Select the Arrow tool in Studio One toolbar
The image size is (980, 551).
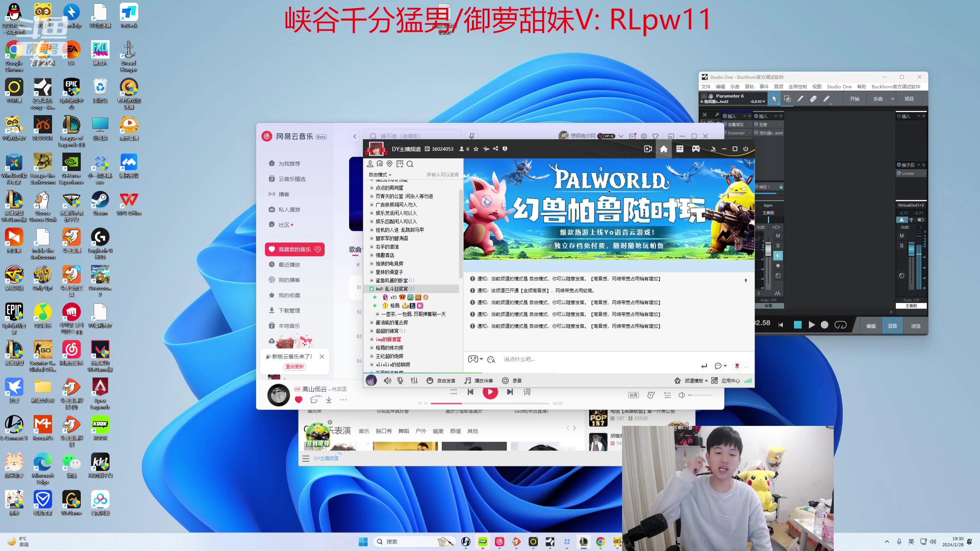click(x=774, y=99)
